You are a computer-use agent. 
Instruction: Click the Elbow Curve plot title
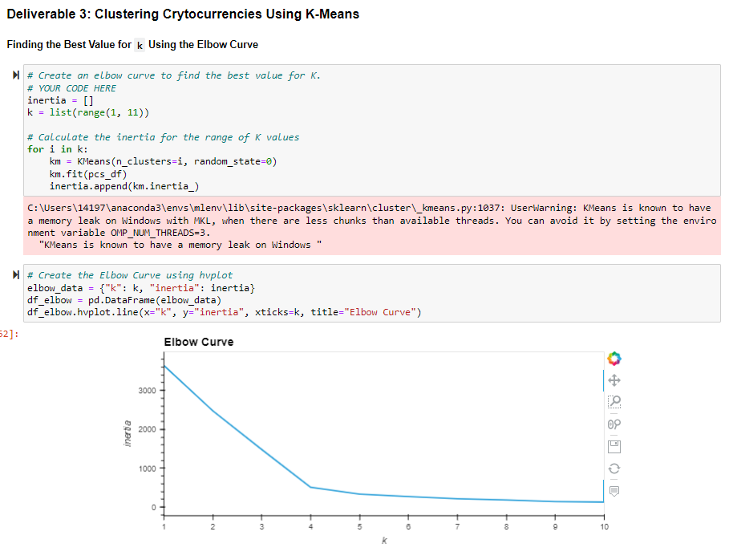[x=199, y=342]
